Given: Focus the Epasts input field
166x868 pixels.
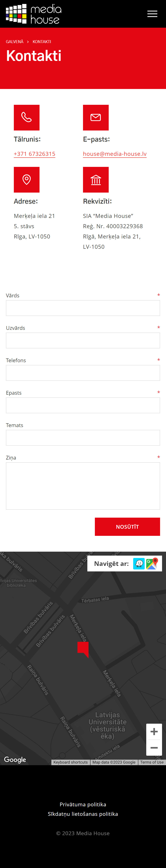Looking at the screenshot, I should (x=83, y=405).
